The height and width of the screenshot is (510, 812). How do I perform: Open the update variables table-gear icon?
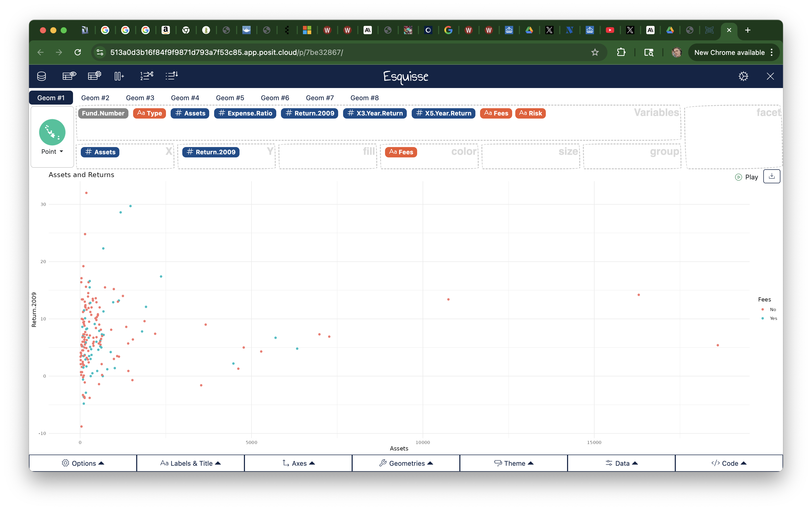[x=95, y=76]
